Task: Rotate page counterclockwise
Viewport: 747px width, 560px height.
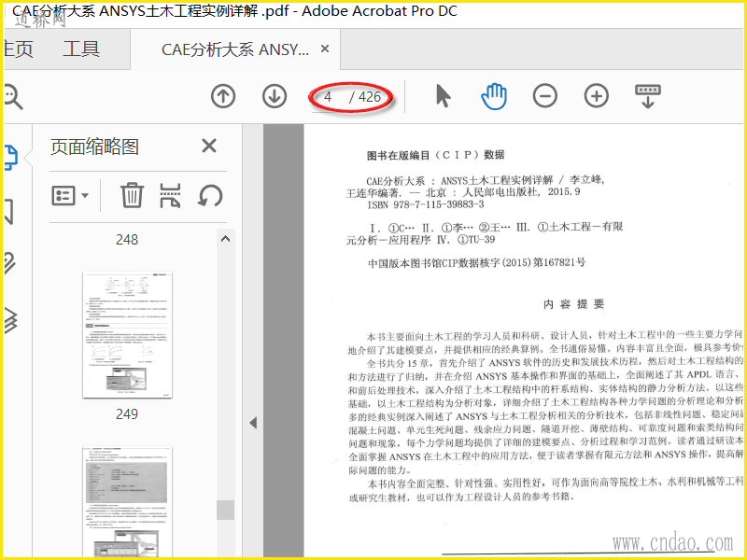Action: (210, 195)
